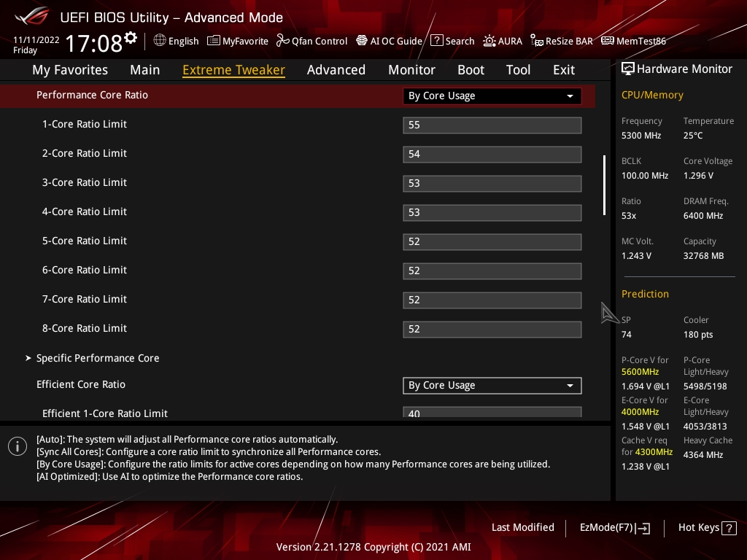The image size is (747, 560).
Task: Click the 5300 MHz frequency value
Action: 641,135
